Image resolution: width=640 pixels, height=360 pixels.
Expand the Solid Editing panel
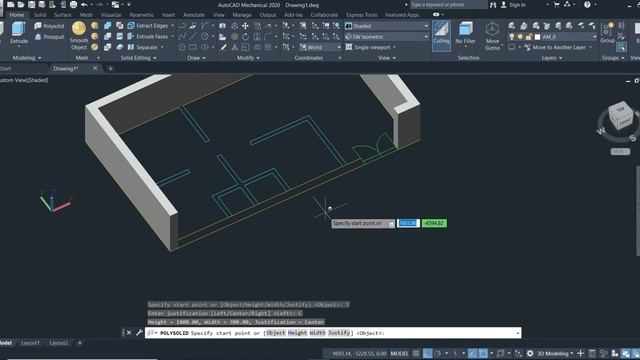pyautogui.click(x=138, y=58)
